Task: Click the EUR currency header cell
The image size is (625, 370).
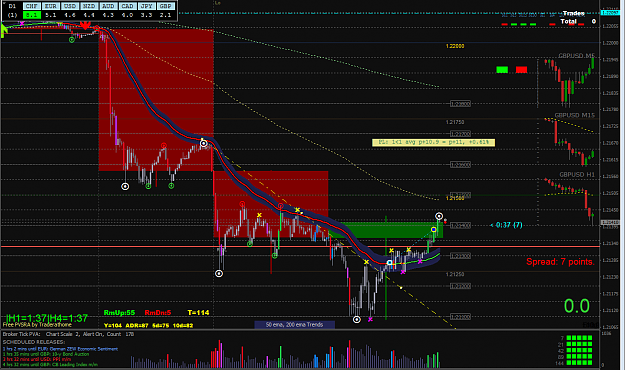Action: click(x=51, y=6)
